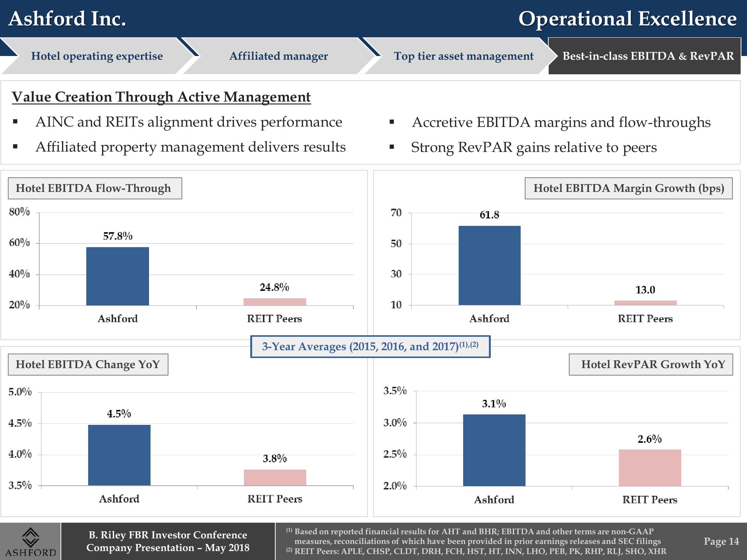Click the 2.6% data label
747x560 pixels.
[x=650, y=439]
